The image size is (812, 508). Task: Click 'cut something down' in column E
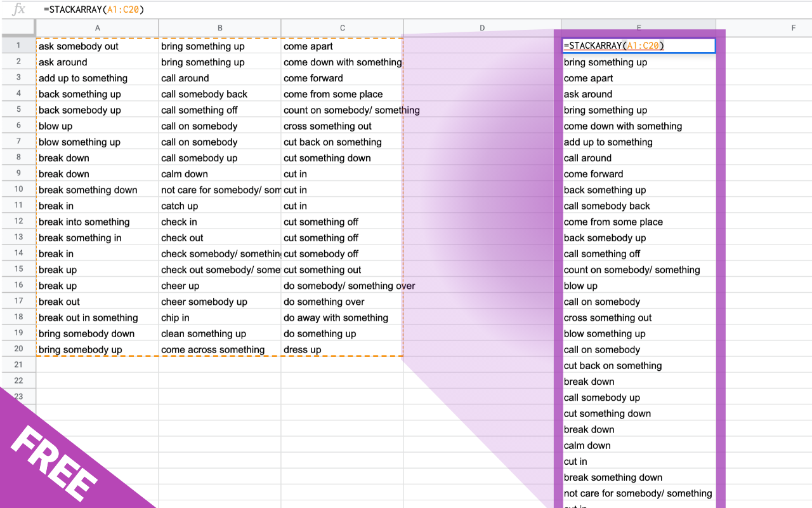click(639, 413)
